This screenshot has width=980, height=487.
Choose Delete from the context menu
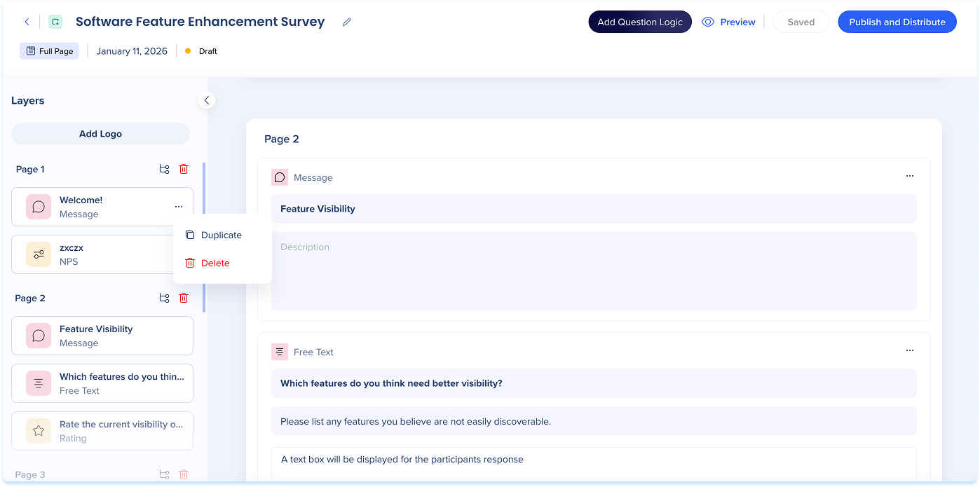tap(215, 263)
